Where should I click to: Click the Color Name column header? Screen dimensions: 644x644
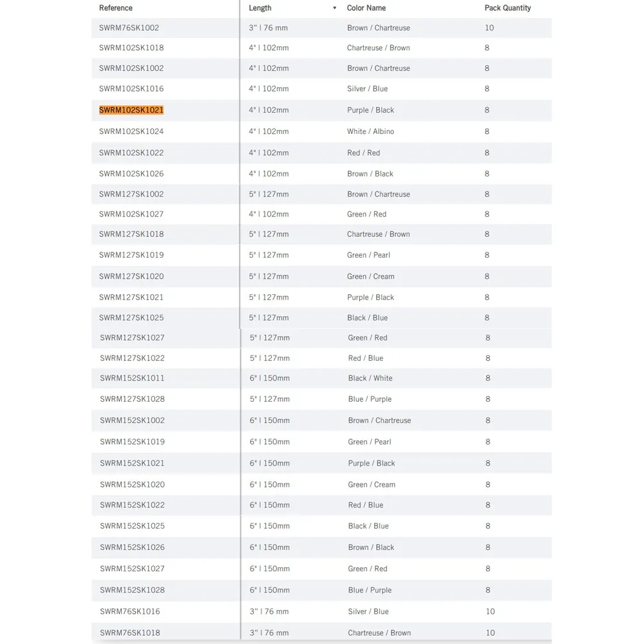tap(366, 8)
